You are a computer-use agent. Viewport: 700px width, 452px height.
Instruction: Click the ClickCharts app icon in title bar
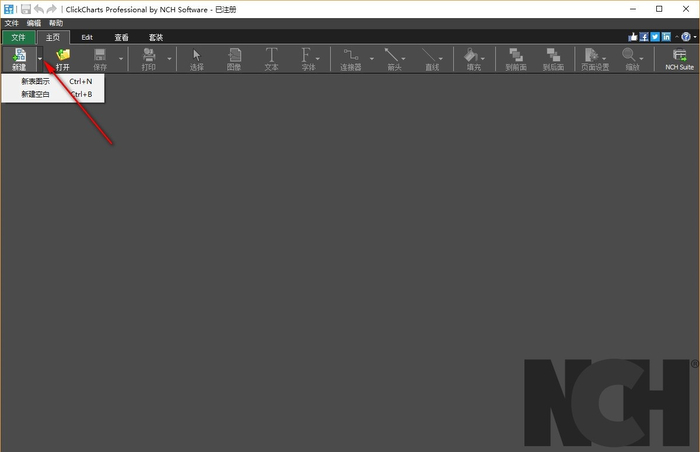pos(9,9)
